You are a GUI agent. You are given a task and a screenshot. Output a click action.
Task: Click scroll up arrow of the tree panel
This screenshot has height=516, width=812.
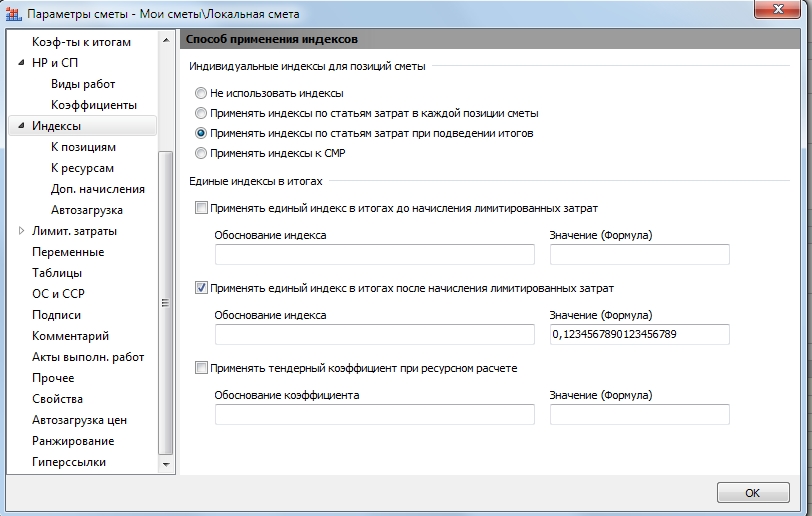[166, 40]
